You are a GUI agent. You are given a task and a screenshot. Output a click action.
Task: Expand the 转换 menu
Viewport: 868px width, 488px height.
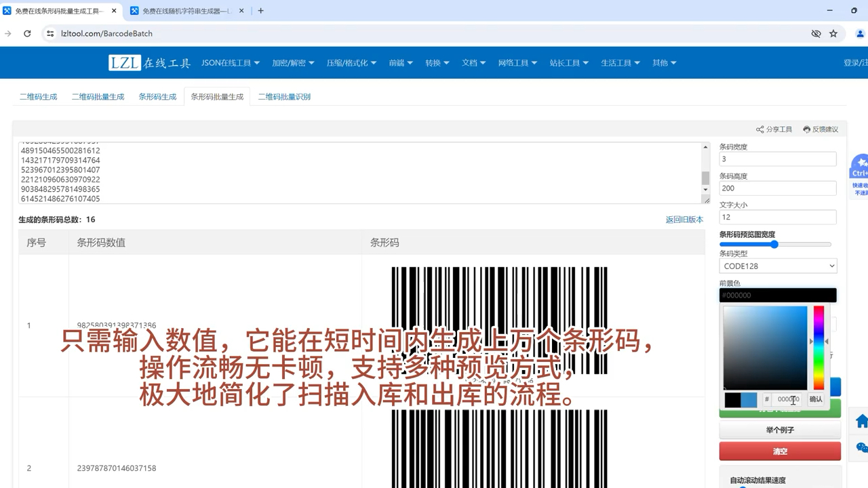[437, 62]
